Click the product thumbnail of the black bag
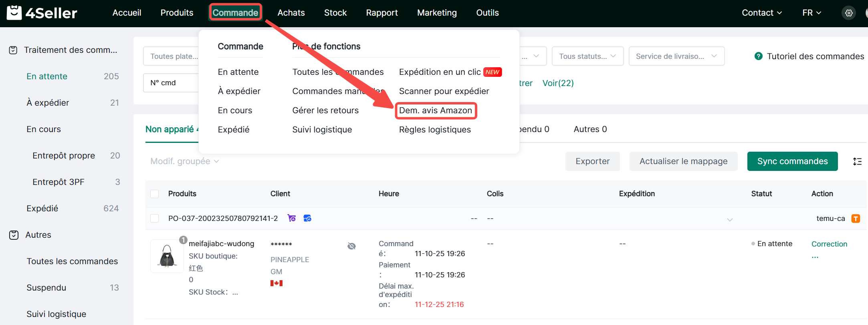Viewport: 868px width, 325px height. (x=167, y=256)
